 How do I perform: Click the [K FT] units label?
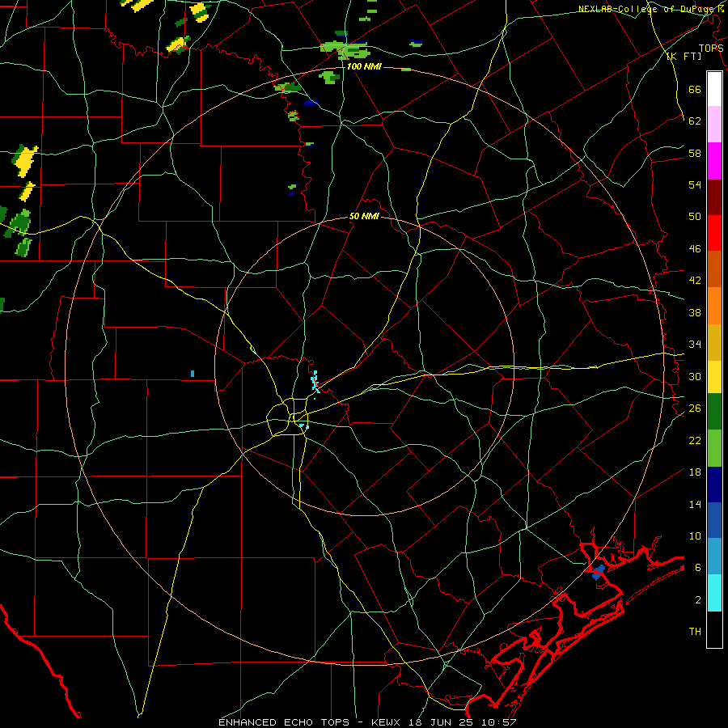click(x=684, y=56)
